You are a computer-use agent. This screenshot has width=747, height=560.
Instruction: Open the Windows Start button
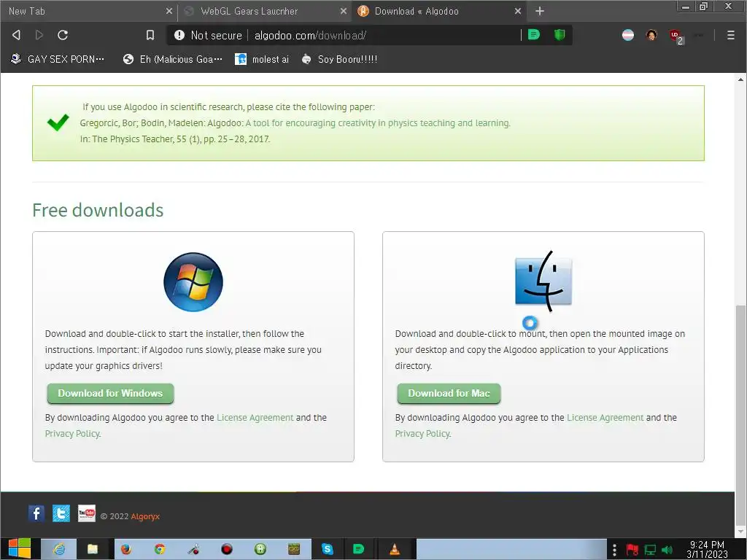tap(20, 549)
